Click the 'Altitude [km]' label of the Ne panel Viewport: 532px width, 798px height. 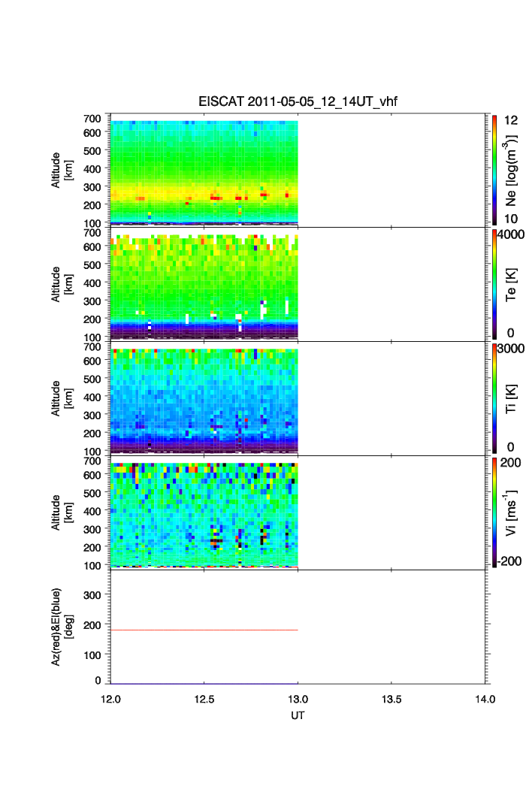[62, 171]
